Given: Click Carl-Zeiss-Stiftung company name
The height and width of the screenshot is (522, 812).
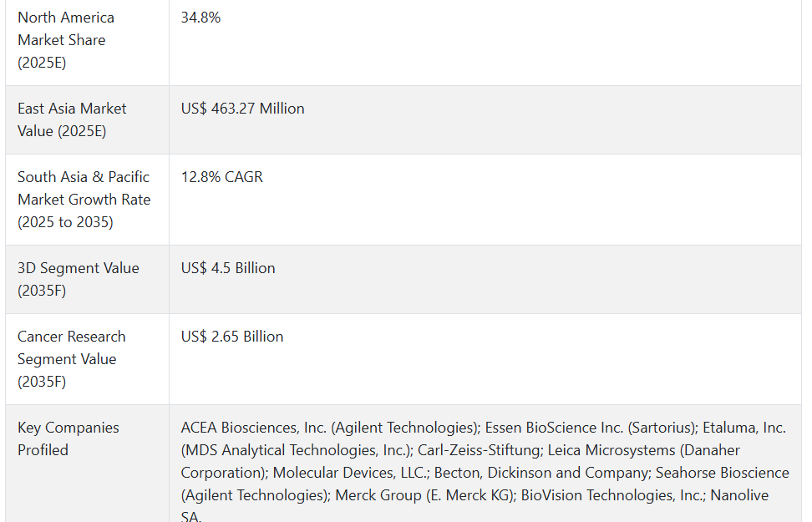Looking at the screenshot, I should (480, 450).
